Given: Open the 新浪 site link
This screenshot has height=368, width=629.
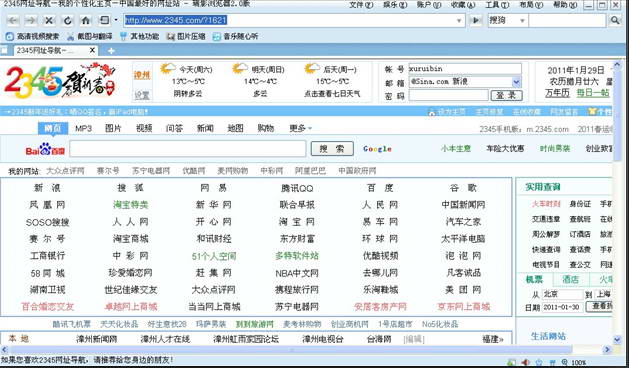Looking at the screenshot, I should tap(47, 188).
